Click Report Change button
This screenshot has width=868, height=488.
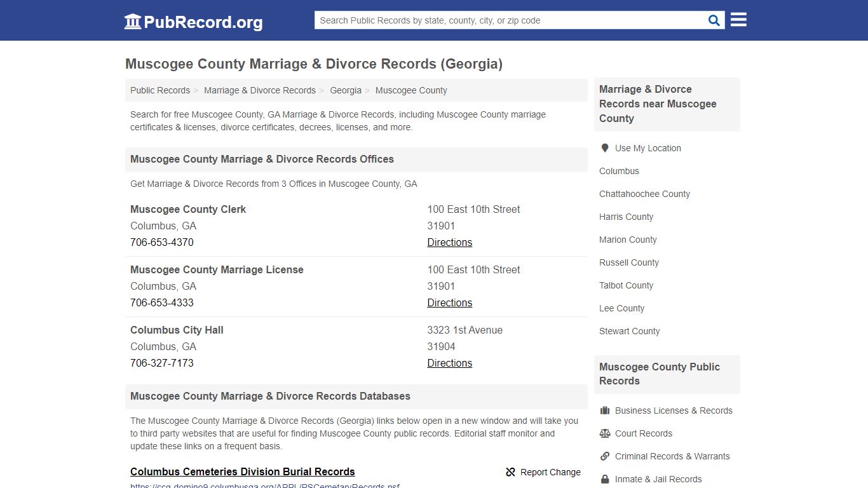tap(543, 472)
